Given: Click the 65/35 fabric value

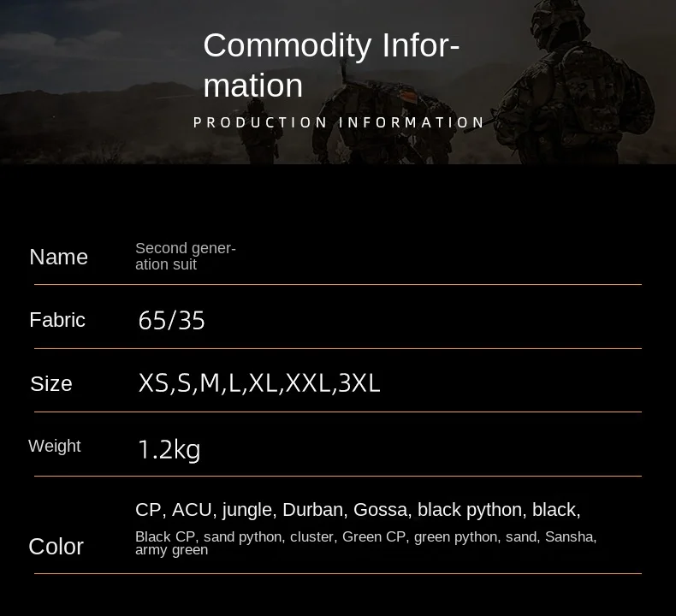Looking at the screenshot, I should point(171,321).
